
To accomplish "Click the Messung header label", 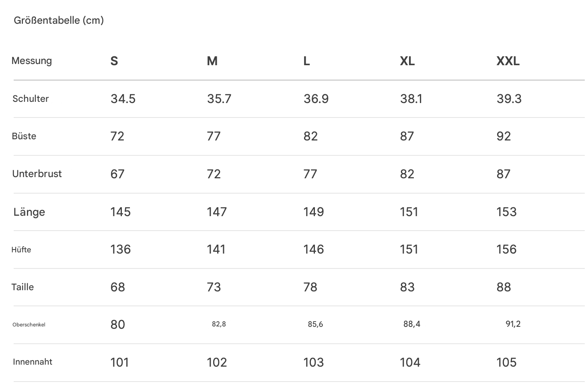I will [x=32, y=61].
